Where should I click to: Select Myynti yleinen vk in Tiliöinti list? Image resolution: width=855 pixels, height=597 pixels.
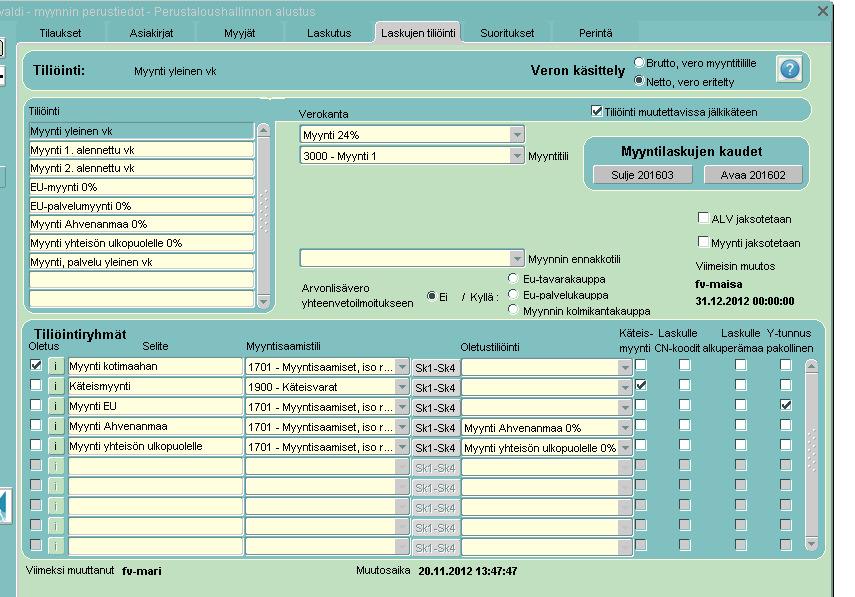tap(142, 131)
